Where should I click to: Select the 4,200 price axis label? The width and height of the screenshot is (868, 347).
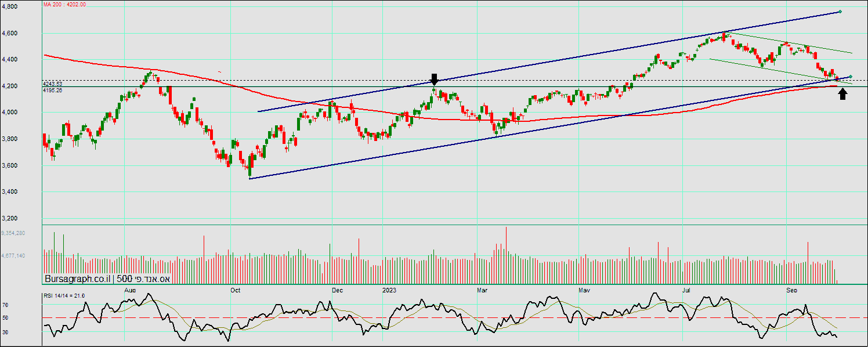(9, 86)
